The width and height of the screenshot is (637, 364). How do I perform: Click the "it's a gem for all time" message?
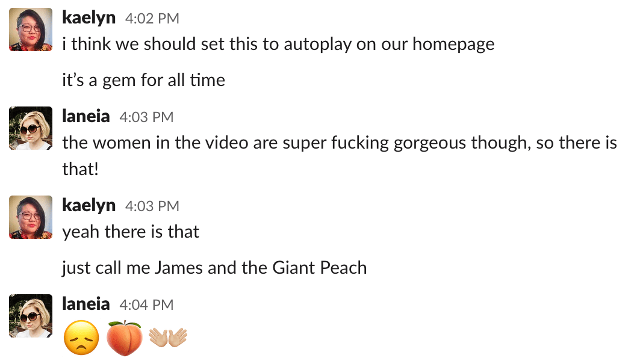(x=143, y=81)
